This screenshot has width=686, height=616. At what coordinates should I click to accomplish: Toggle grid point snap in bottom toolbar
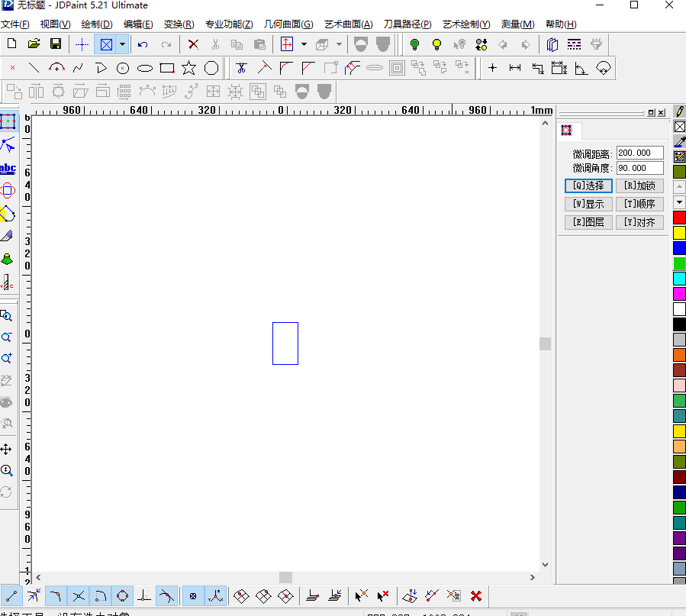click(x=193, y=596)
